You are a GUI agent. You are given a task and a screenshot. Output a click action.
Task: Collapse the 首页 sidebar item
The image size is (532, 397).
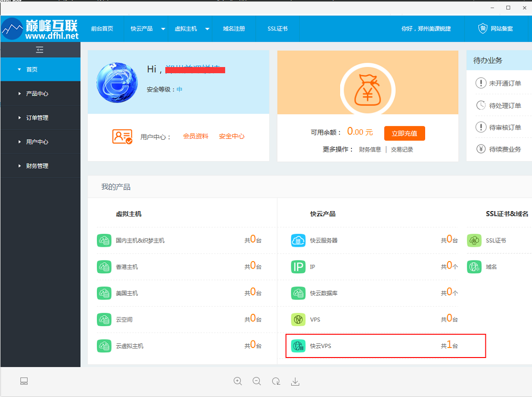40,69
